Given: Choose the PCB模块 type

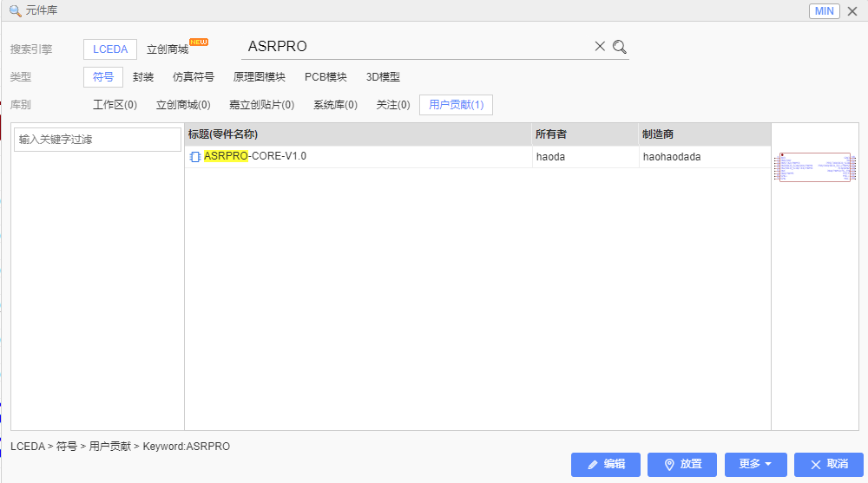Looking at the screenshot, I should [x=325, y=77].
